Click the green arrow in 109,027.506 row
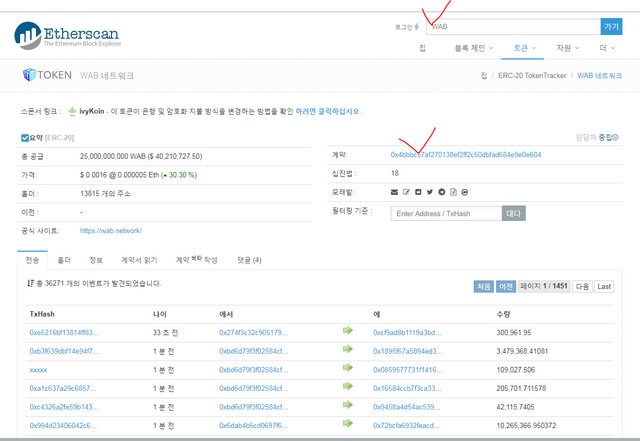The height and width of the screenshot is (441, 640). coord(348,368)
